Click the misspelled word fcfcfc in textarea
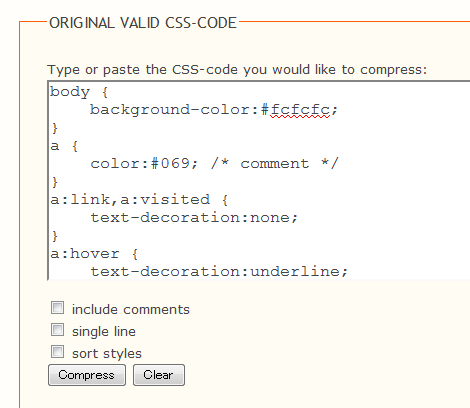Image resolution: width=470 pixels, height=408 pixels. 300,110
